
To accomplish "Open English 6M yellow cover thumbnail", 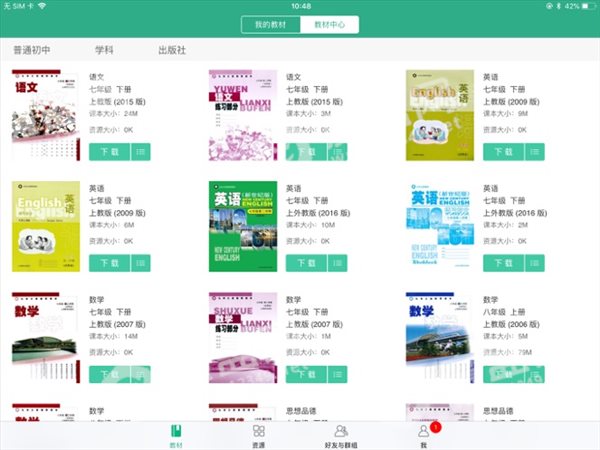I will click(x=46, y=227).
